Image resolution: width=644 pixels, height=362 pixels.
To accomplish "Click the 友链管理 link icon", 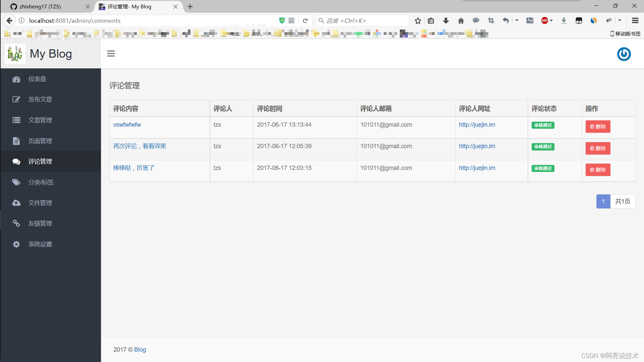I will point(16,223).
